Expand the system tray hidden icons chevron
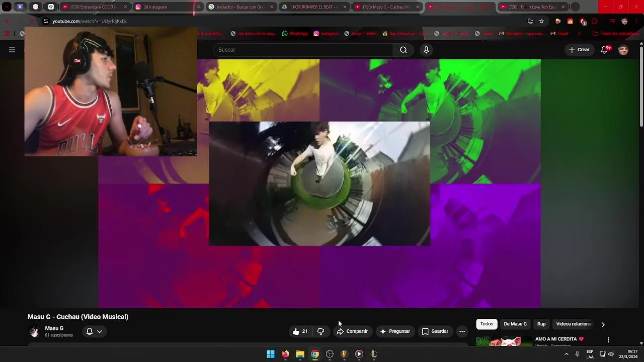 click(566, 354)
